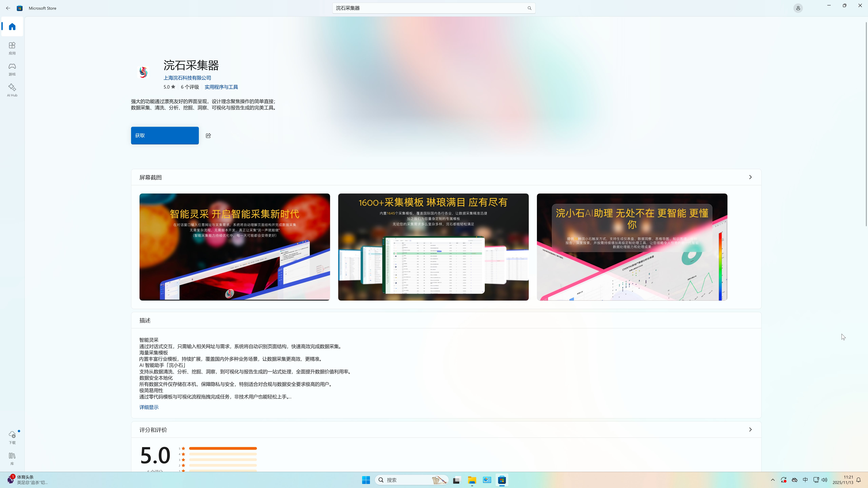Click the search magnifier icon

pyautogui.click(x=529, y=8)
